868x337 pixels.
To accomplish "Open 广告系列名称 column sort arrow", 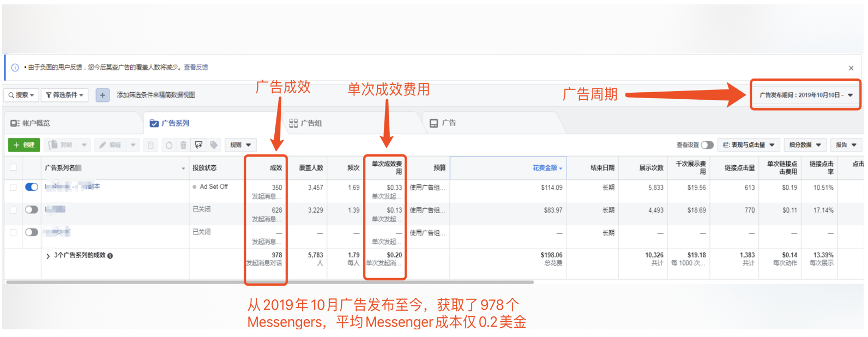I will (183, 168).
